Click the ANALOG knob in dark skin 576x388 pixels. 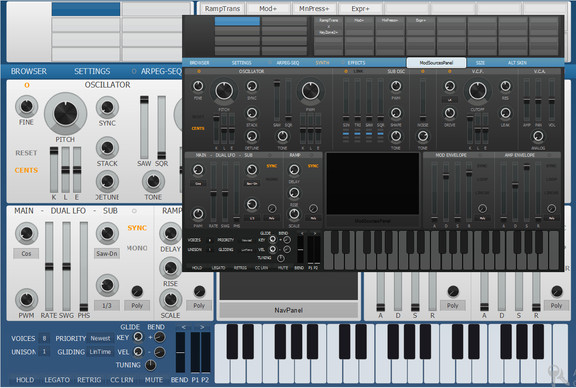(538, 136)
